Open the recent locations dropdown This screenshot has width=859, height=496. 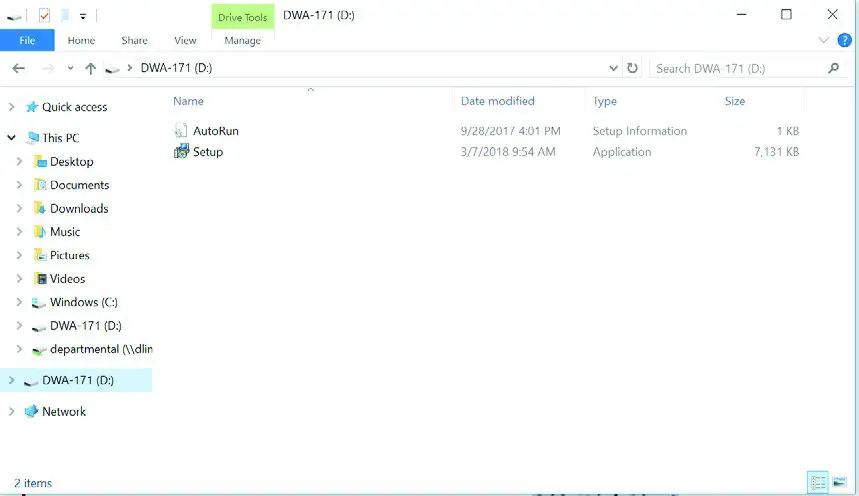[70, 69]
